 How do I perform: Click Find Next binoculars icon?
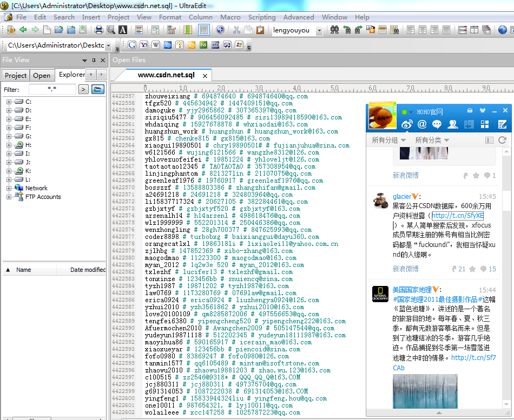[x=358, y=30]
